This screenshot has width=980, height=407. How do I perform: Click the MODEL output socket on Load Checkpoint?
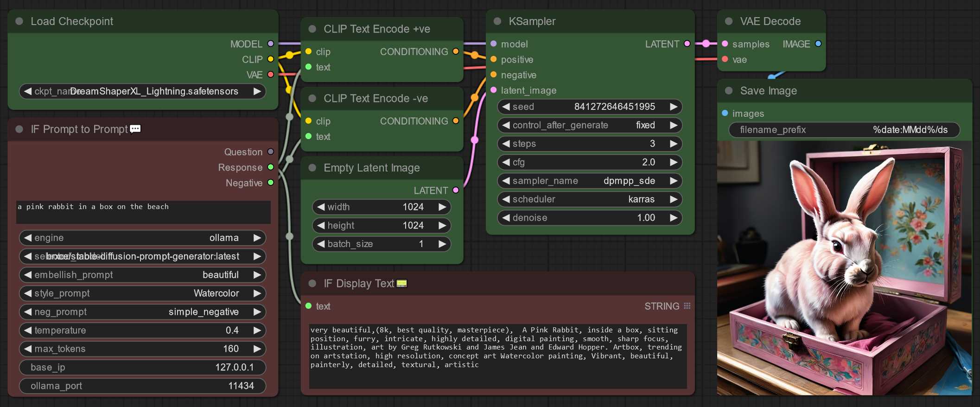(271, 44)
